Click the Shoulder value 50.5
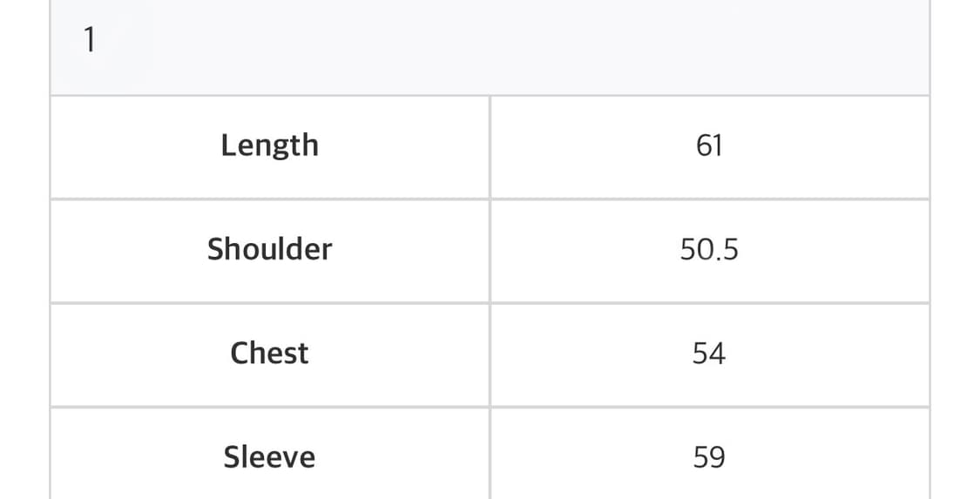Image resolution: width=980 pixels, height=499 pixels. (x=709, y=250)
